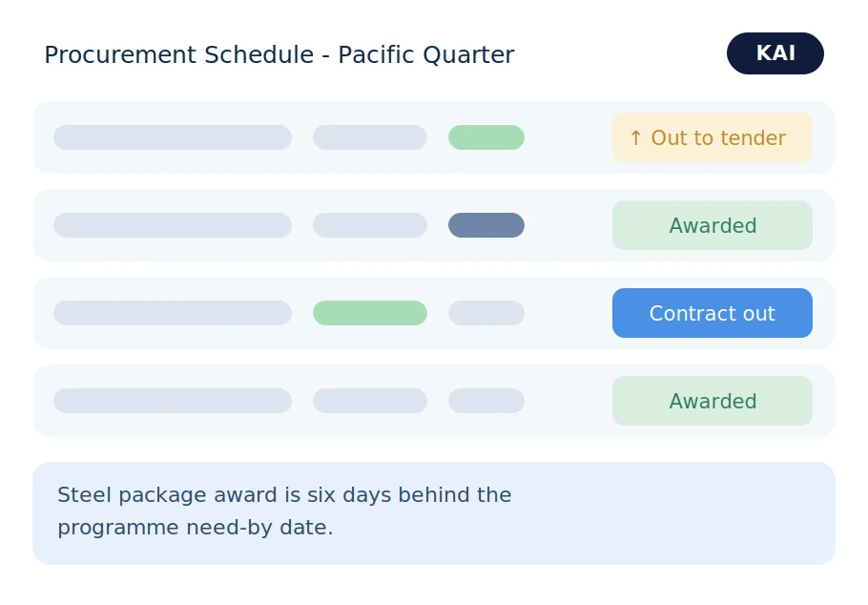
Task: Click the up arrow in Out to tender
Action: [636, 138]
